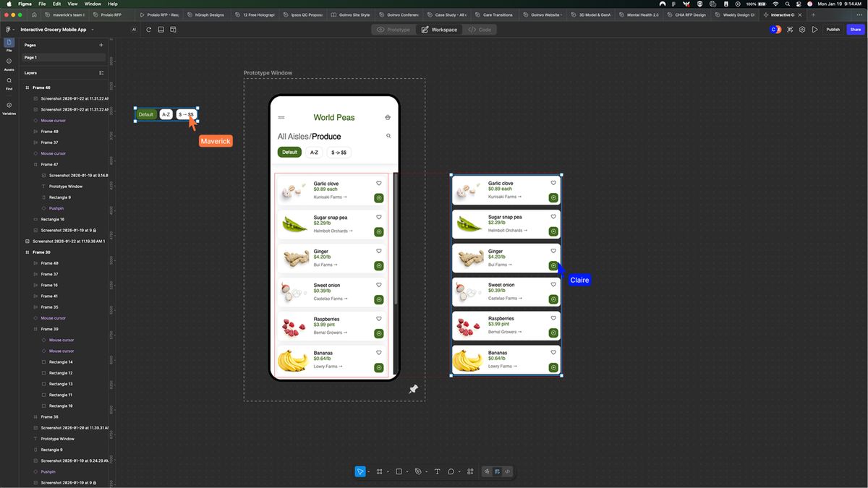Click the Publish button

click(x=833, y=30)
